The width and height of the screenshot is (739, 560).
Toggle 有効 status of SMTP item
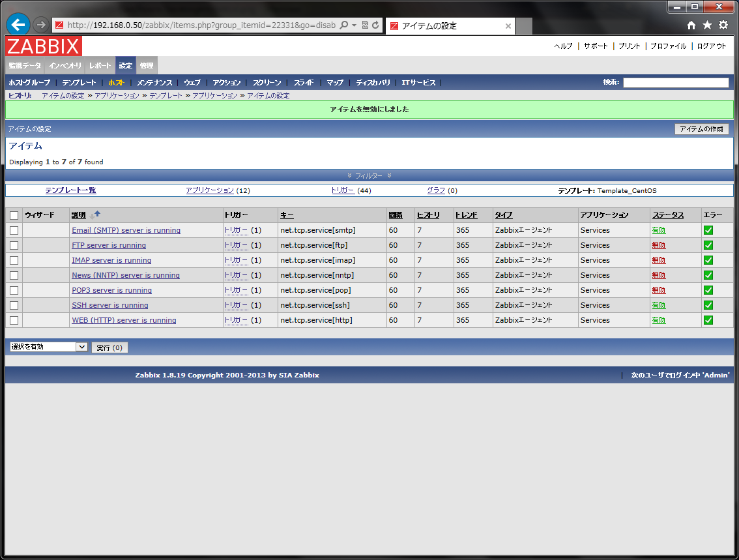(x=658, y=230)
